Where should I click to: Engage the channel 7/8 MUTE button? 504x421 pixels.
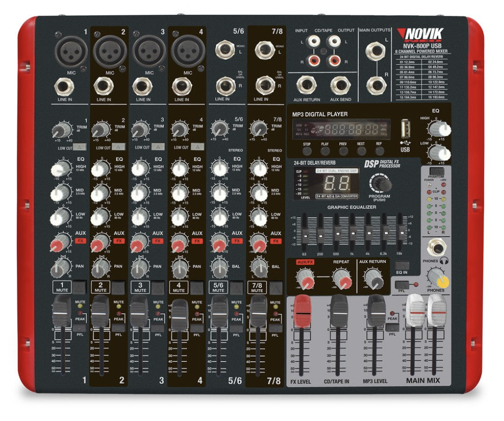click(x=276, y=287)
